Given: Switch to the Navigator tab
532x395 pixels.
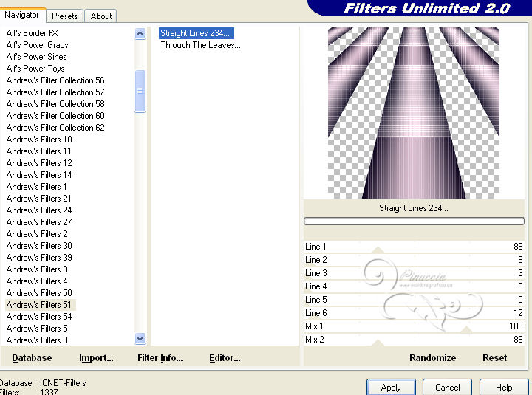Looking at the screenshot, I should coord(22,15).
